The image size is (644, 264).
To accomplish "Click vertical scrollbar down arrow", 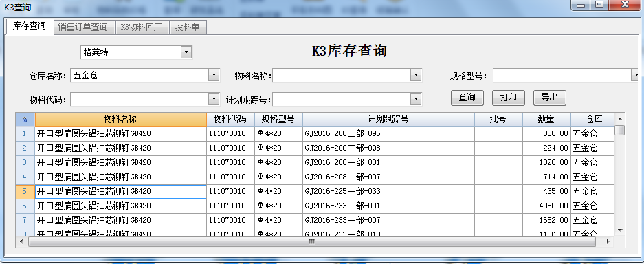I will click(x=620, y=230).
